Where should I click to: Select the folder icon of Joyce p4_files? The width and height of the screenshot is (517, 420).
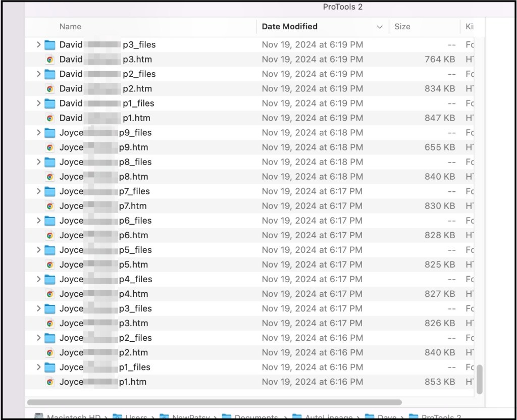click(x=49, y=279)
